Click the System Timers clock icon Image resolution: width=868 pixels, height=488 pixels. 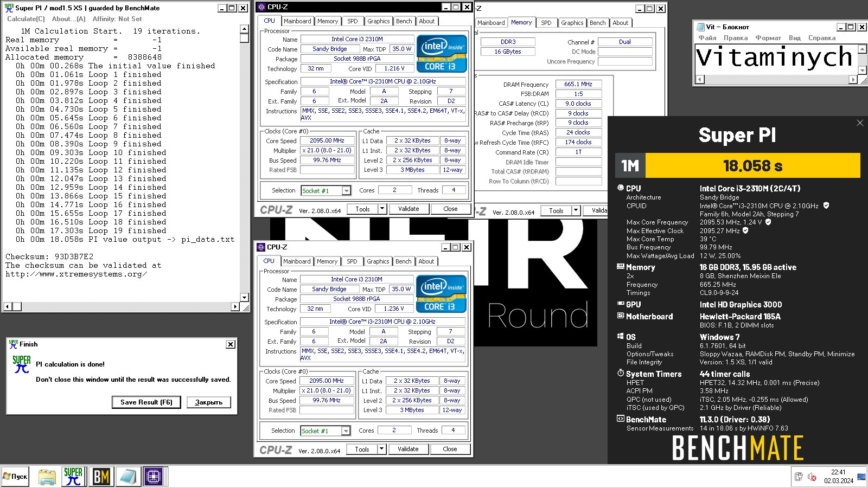pos(621,373)
